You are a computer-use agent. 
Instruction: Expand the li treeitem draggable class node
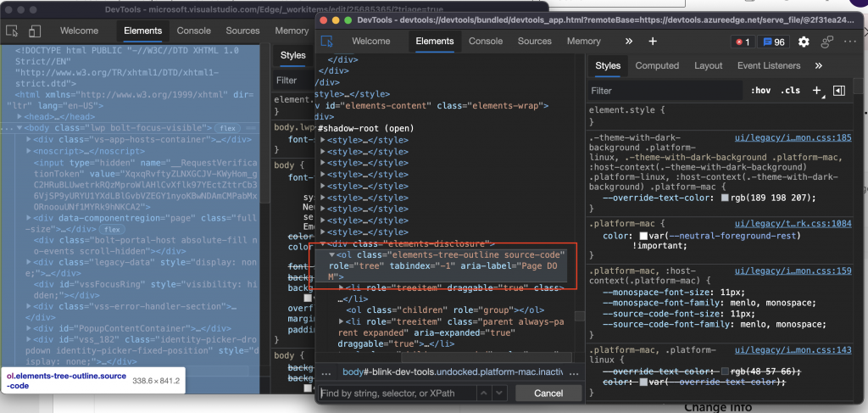[x=342, y=287]
